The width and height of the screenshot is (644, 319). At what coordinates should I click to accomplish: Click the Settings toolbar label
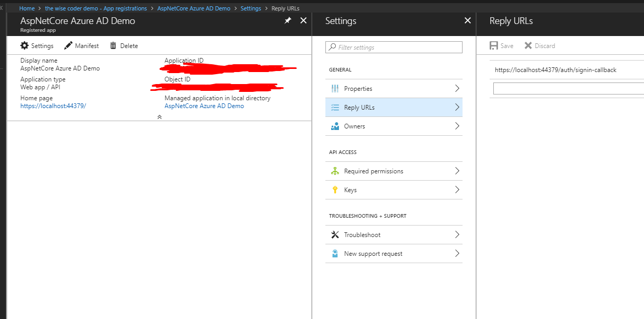tap(42, 46)
